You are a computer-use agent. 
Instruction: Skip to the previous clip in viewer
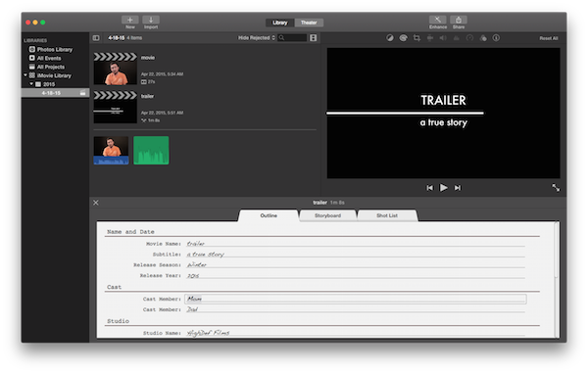pos(430,188)
